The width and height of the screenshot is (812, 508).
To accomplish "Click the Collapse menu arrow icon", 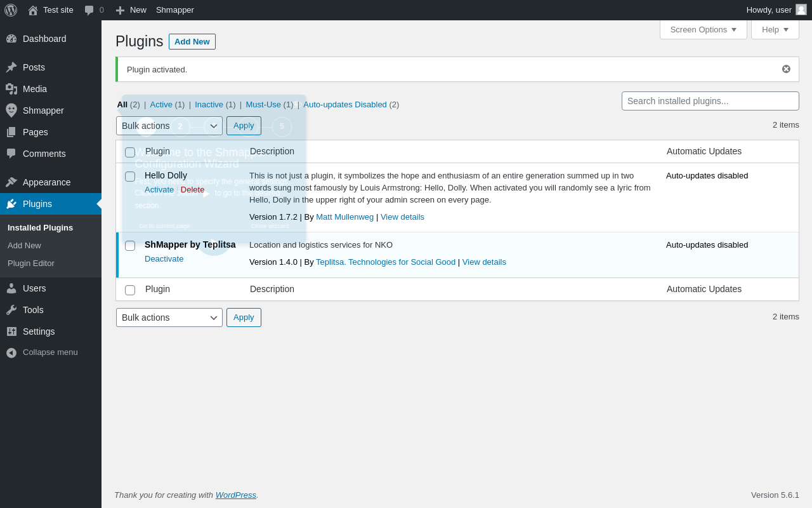I will [11, 352].
